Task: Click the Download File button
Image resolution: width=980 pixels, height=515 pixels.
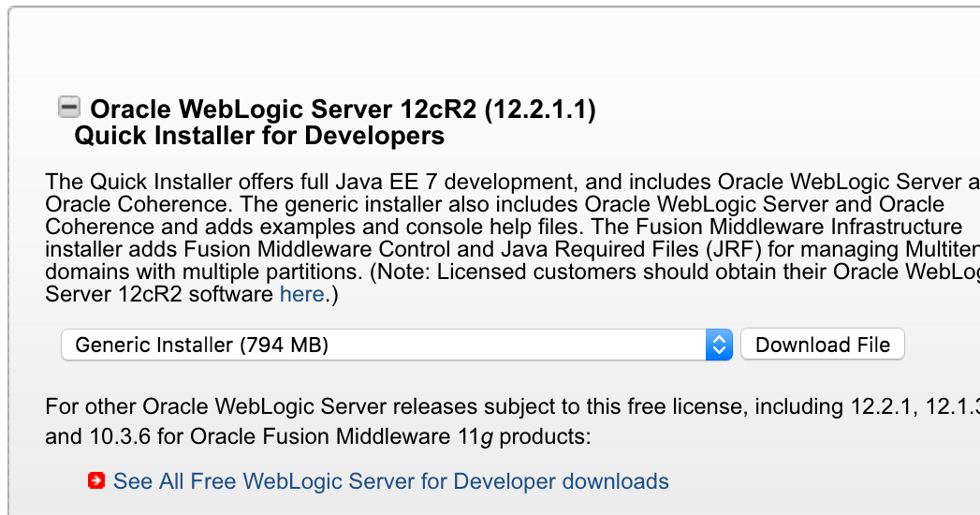Action: coord(823,345)
